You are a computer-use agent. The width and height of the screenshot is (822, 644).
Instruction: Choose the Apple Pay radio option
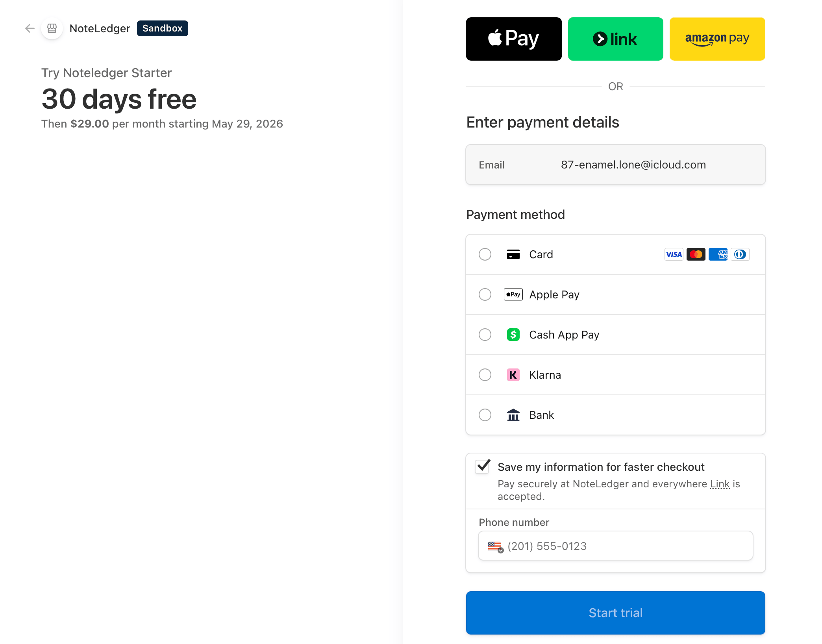(485, 294)
